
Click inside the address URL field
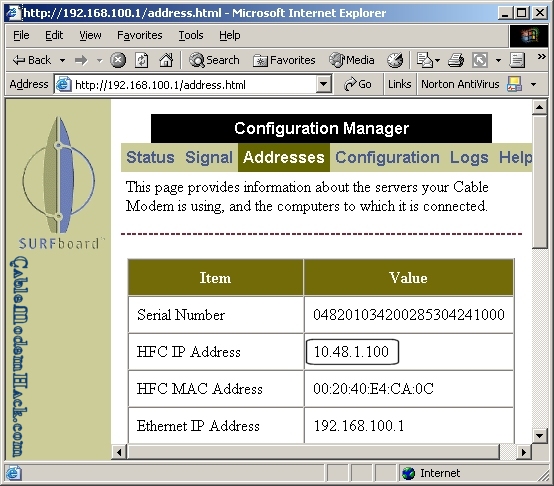(194, 85)
